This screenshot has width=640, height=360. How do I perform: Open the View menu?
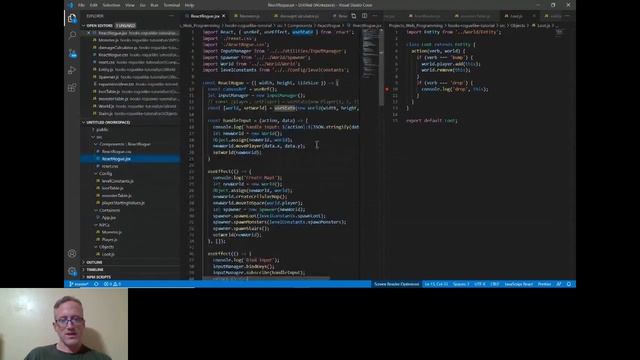pos(130,5)
